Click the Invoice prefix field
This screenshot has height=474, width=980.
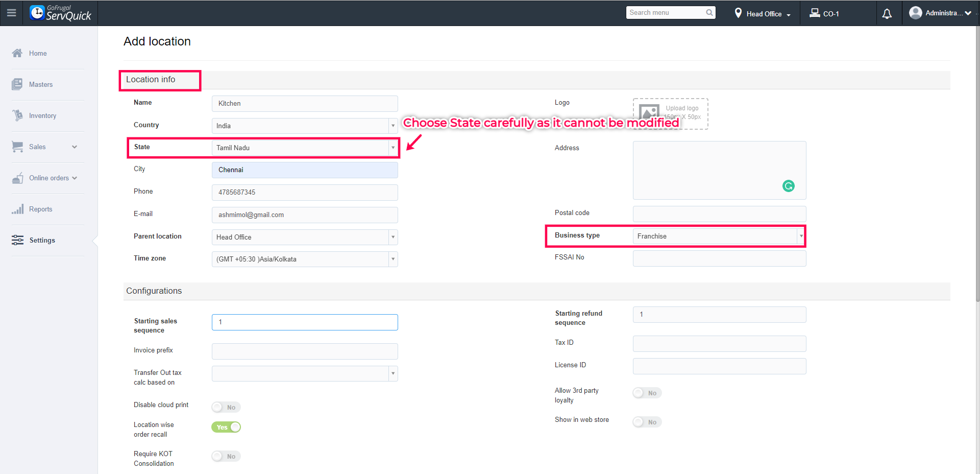305,351
